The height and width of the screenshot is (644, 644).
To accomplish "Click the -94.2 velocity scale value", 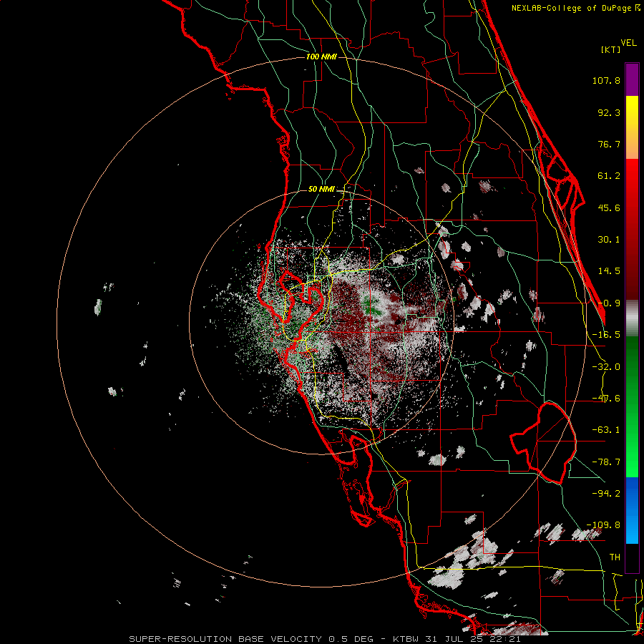I will point(606,493).
